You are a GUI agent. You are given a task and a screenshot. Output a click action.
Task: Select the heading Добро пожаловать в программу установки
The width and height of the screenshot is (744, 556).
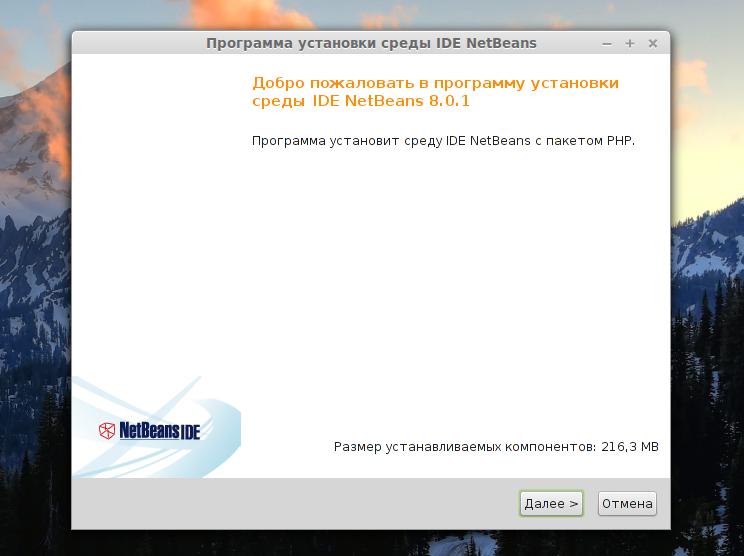[436, 83]
